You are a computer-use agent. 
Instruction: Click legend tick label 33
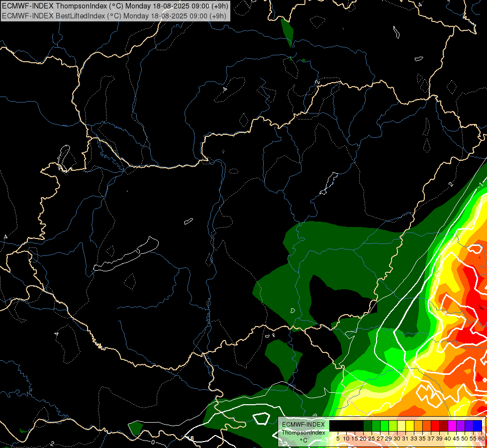[414, 439]
